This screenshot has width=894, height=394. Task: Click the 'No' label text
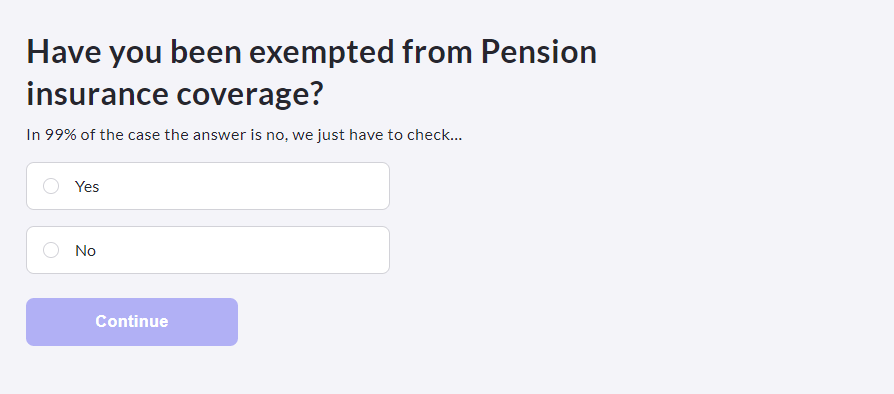pos(86,250)
